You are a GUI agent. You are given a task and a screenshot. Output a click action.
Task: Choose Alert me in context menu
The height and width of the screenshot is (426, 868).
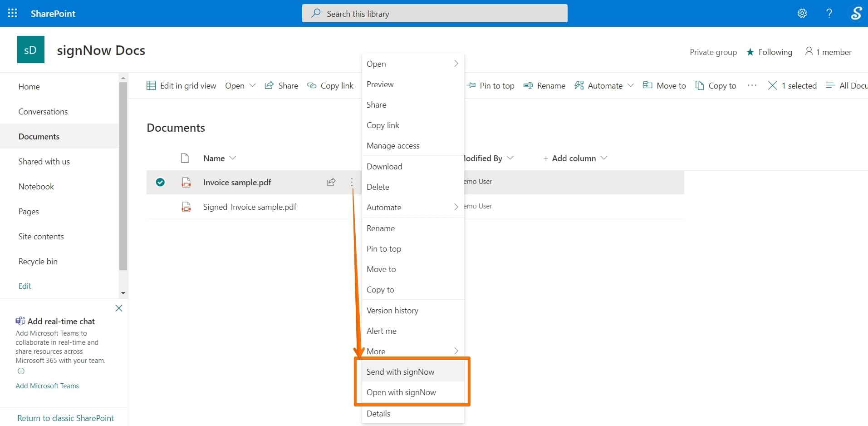click(x=413, y=331)
